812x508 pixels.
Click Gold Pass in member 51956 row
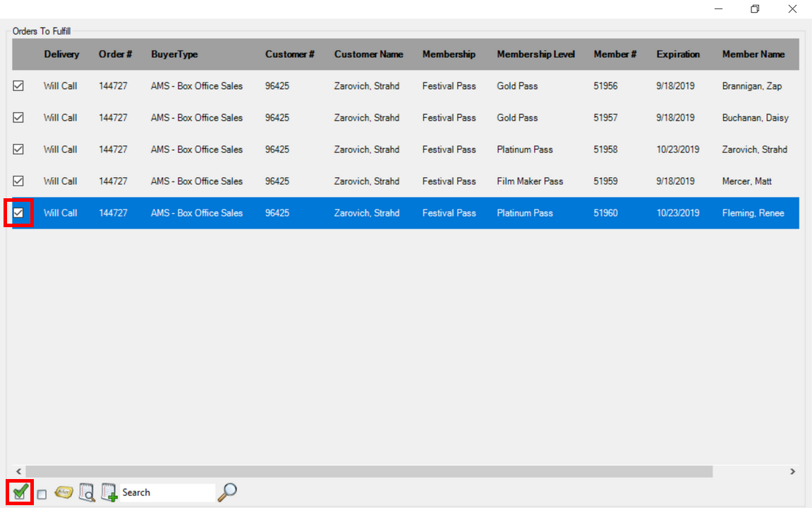pyautogui.click(x=517, y=86)
